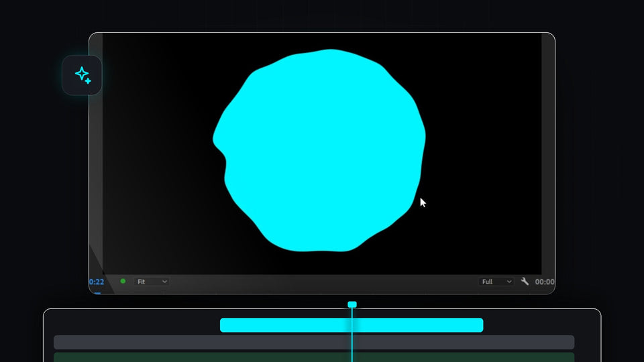
Task: Select the gray timeline track bar
Action: click(314, 343)
